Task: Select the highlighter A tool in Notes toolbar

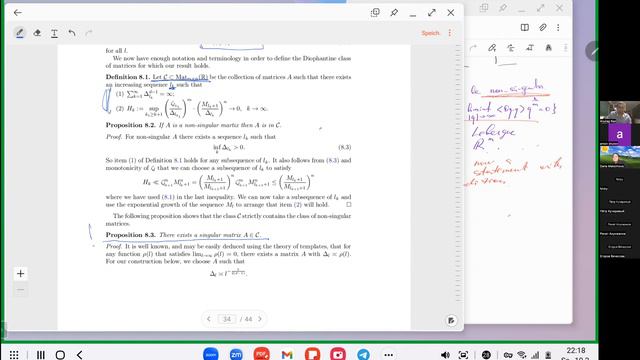Action: [x=549, y=48]
